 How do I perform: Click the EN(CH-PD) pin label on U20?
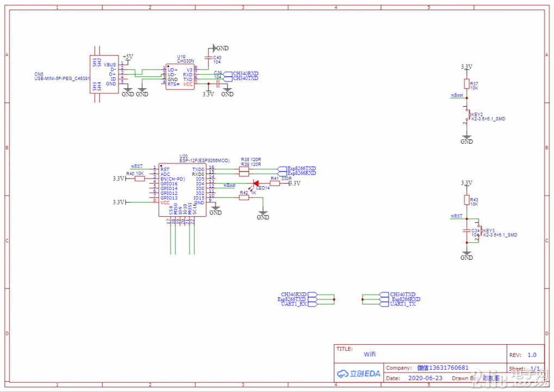click(x=173, y=179)
